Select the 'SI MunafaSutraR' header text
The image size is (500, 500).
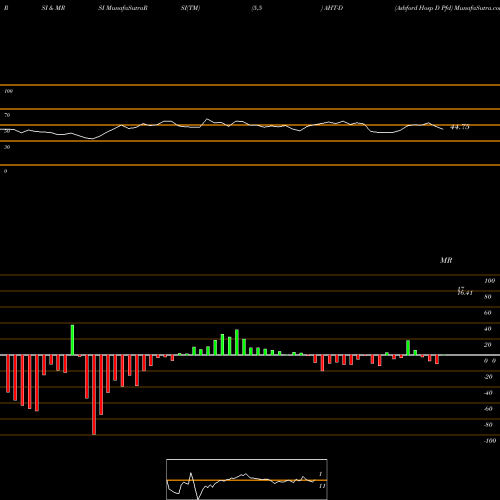(123, 8)
